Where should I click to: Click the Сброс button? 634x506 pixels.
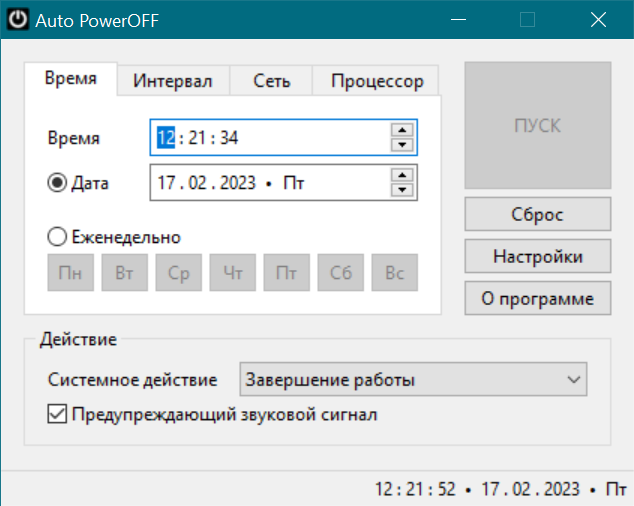[537, 214]
